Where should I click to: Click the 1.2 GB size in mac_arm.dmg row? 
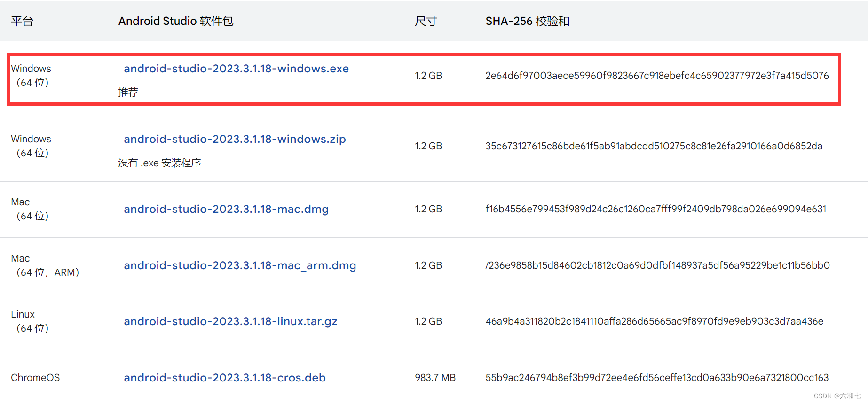tap(428, 265)
